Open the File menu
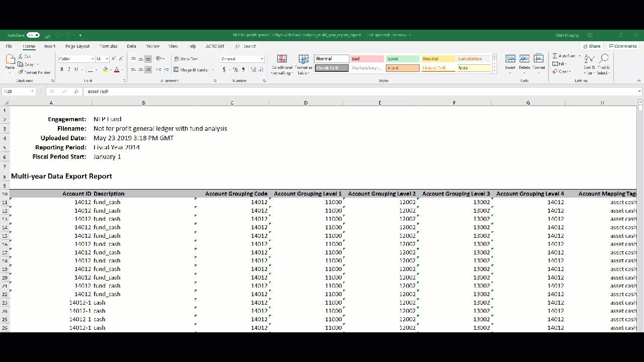644x362 pixels. pos(9,46)
